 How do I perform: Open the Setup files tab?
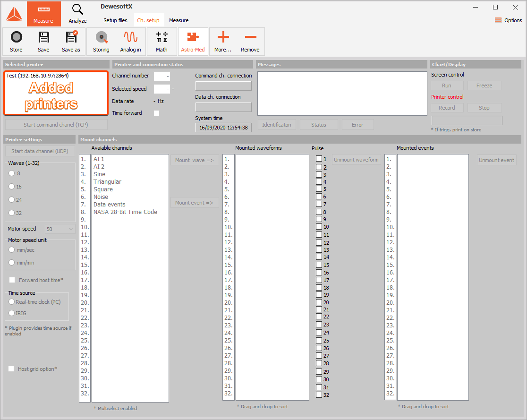115,20
